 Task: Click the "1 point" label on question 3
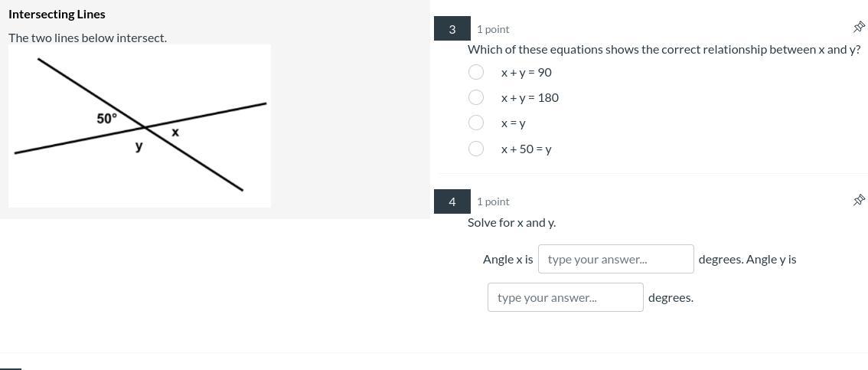click(493, 29)
